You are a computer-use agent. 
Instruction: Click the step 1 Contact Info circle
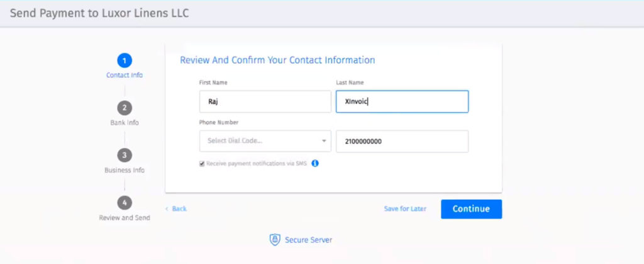tap(125, 61)
